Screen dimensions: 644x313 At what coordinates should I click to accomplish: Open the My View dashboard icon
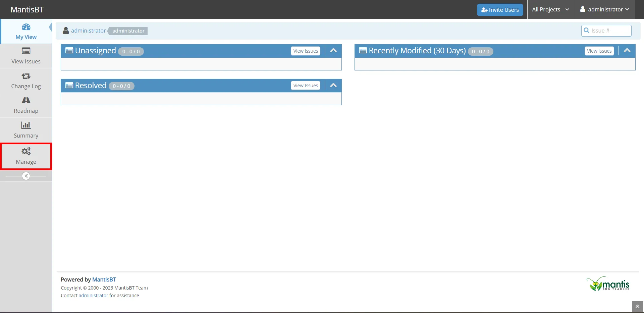click(26, 27)
